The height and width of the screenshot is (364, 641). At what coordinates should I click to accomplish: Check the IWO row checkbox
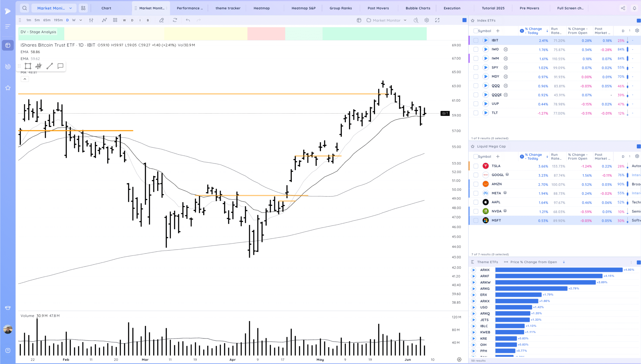476,50
